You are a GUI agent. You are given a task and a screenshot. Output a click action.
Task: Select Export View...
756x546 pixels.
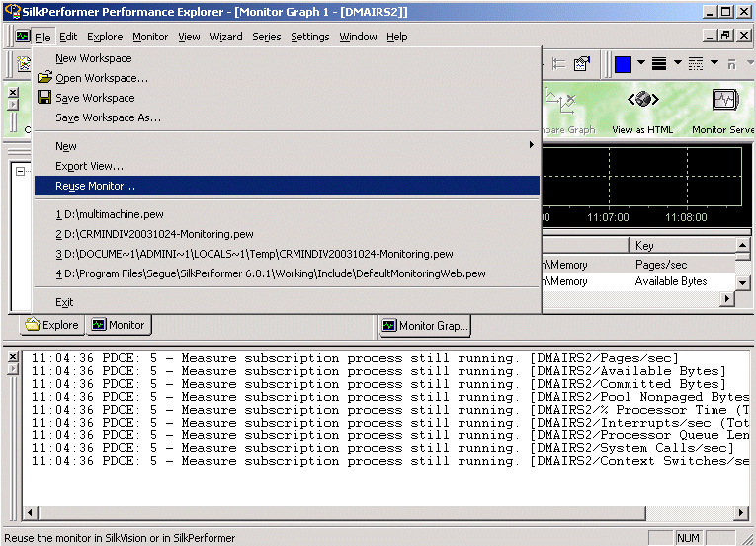(x=287, y=166)
